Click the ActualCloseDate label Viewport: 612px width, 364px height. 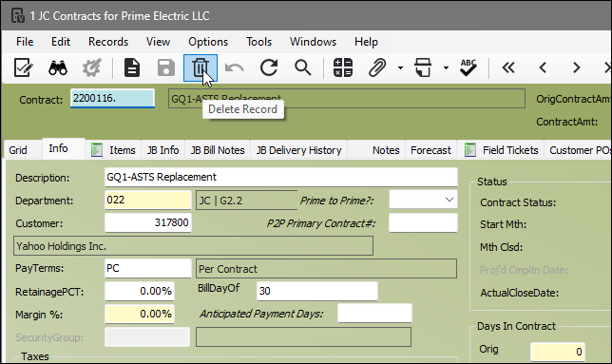[x=519, y=293]
